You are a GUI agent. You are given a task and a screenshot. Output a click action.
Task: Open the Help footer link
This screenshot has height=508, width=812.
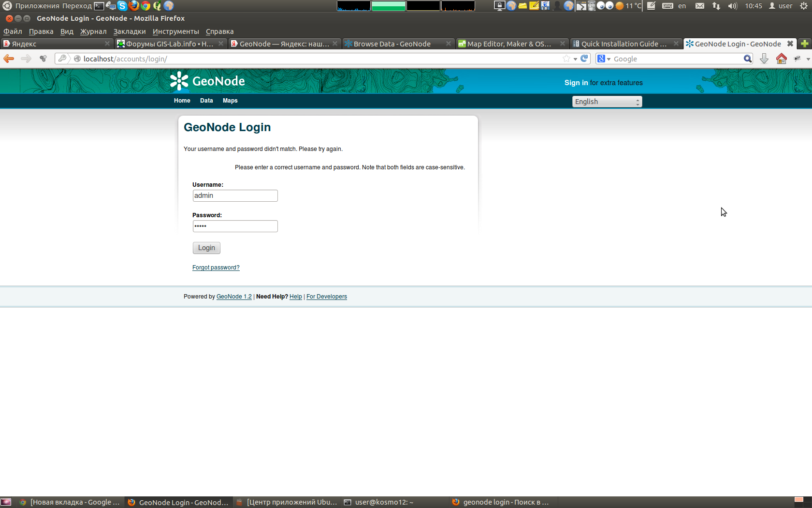(x=296, y=297)
